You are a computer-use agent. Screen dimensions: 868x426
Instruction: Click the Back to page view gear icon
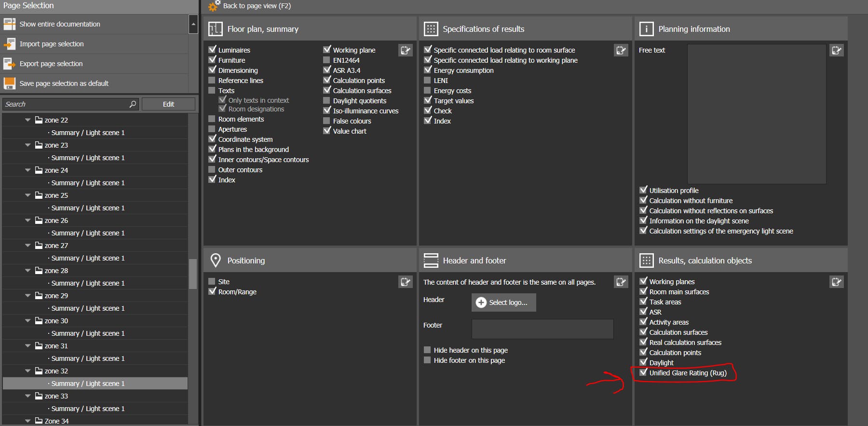[214, 6]
